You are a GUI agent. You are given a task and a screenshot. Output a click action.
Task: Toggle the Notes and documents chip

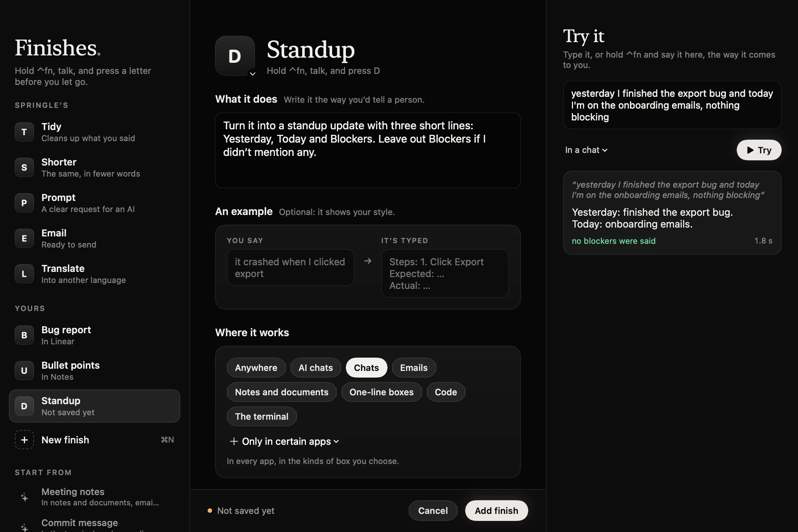pos(282,392)
